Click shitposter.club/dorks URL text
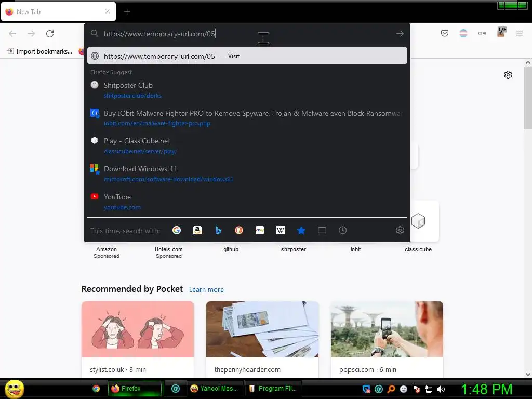The image size is (532, 399). pos(132,96)
